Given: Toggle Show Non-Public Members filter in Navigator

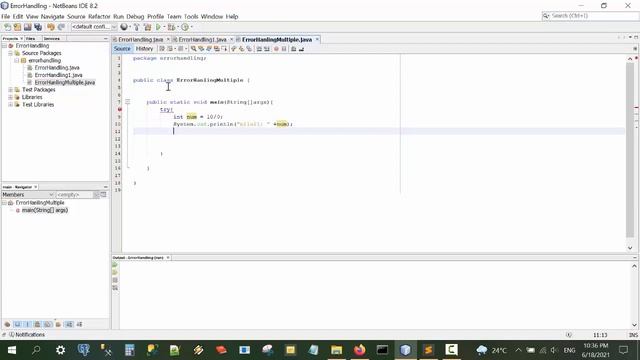Looking at the screenshot, I should [38, 324].
